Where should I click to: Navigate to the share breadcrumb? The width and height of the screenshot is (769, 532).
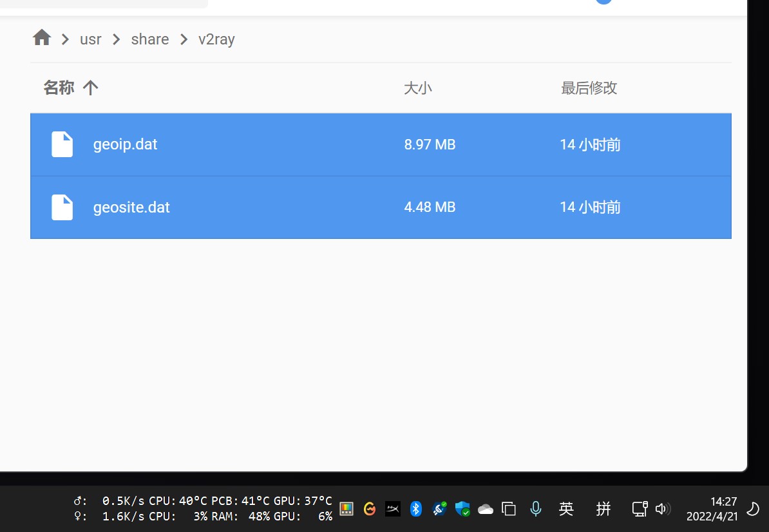(x=149, y=39)
